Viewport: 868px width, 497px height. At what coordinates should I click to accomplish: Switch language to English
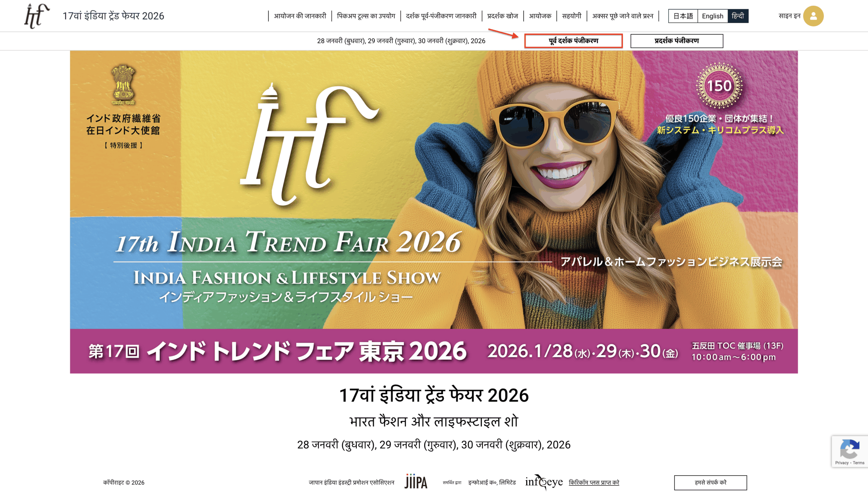point(712,16)
